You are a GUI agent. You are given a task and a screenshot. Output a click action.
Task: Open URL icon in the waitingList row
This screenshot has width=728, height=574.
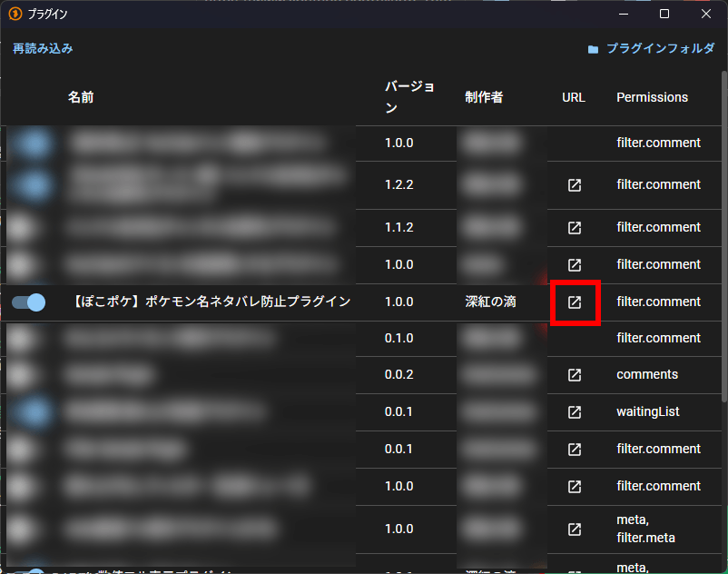(x=574, y=411)
